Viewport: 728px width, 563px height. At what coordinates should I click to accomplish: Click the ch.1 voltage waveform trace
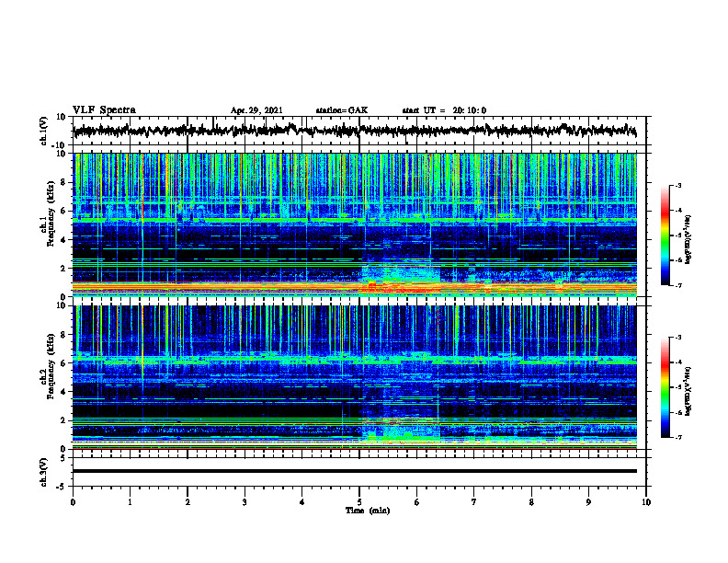tap(355, 131)
